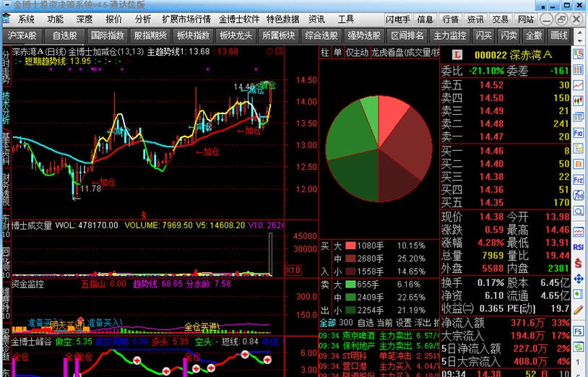Click the bright green 大 sell legend swatch
The image size is (588, 377).
[350, 285]
